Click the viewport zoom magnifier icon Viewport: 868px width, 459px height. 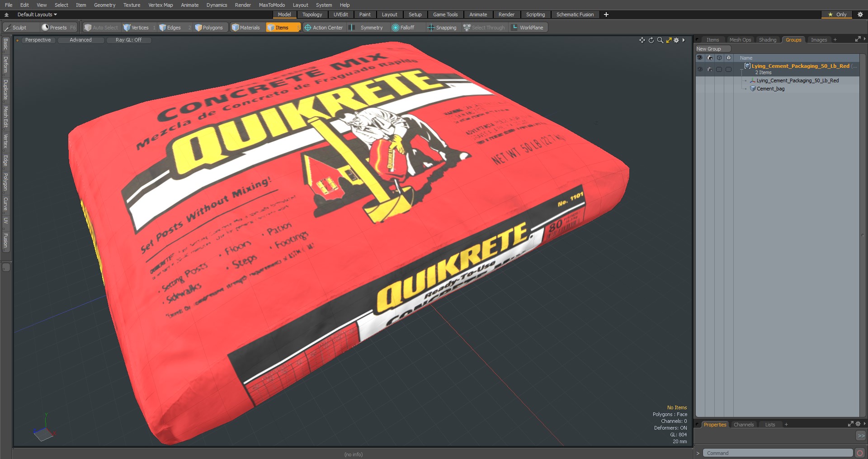click(x=660, y=40)
